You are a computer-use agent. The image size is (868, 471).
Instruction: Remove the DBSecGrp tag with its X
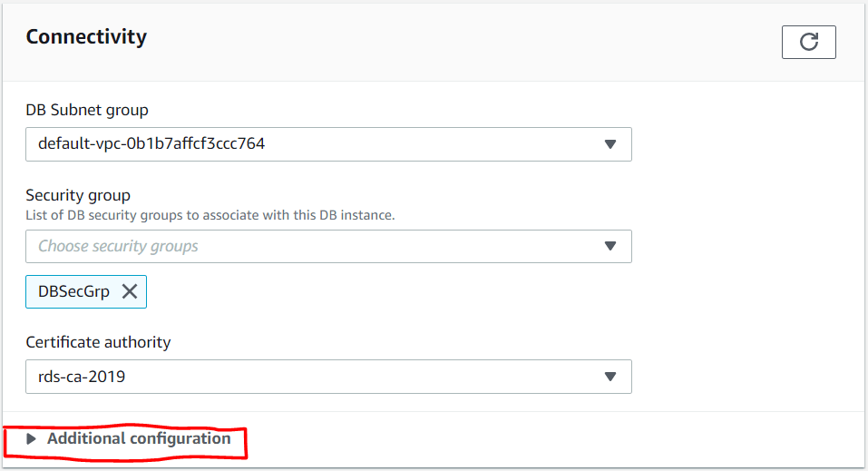(x=130, y=291)
